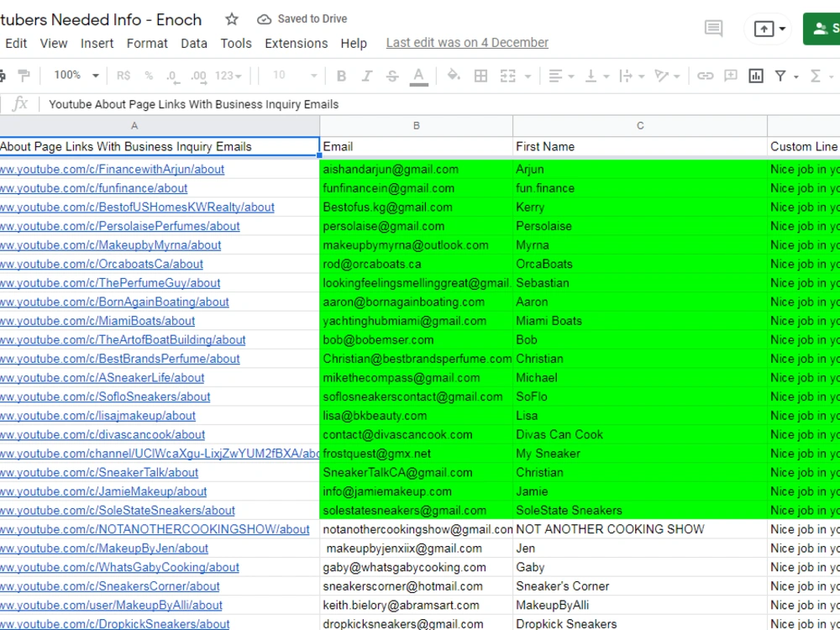The image size is (840, 630).
Task: Open merge cells type dropdown arrow
Action: click(528, 76)
